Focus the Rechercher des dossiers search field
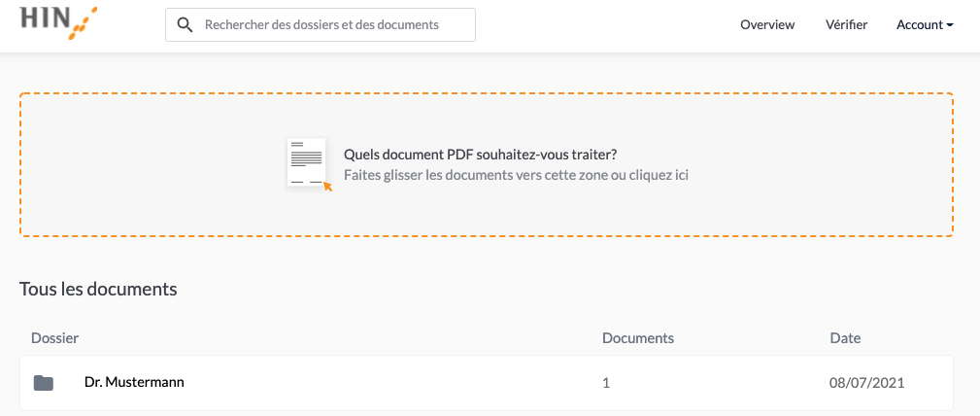The height and width of the screenshot is (416, 980). point(320,25)
